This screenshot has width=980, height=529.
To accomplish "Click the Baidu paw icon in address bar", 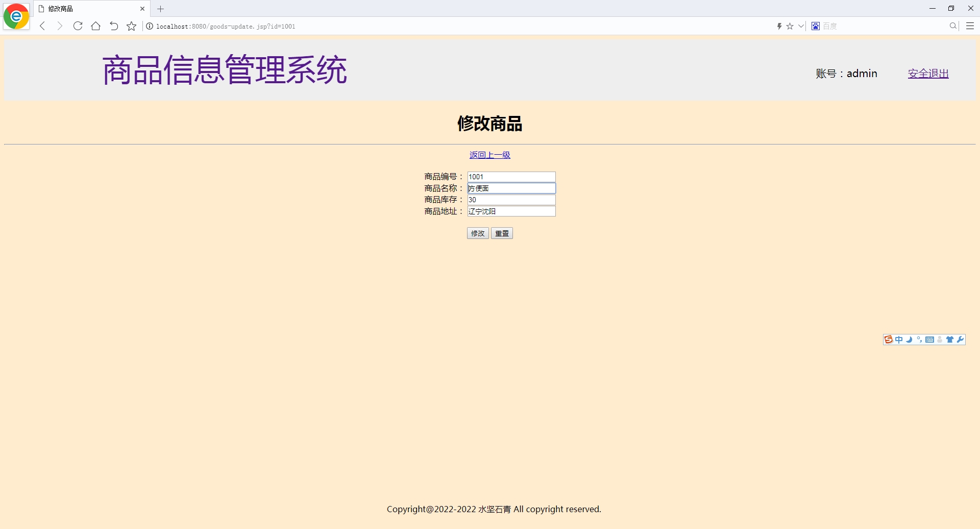I will pos(815,26).
